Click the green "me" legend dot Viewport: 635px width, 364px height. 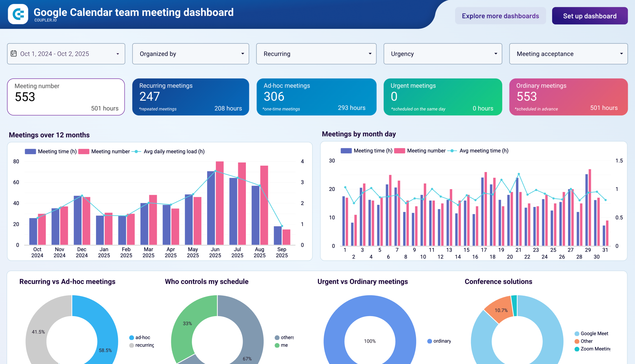tap(277, 345)
